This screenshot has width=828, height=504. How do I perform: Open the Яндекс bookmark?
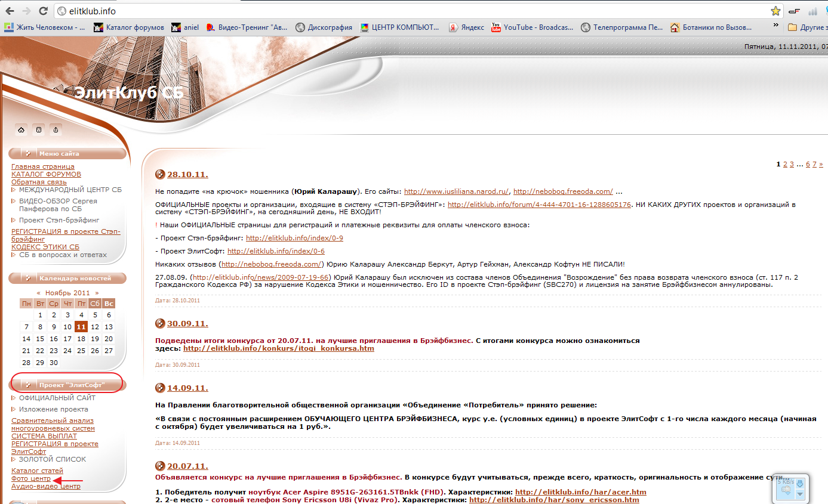(x=466, y=27)
